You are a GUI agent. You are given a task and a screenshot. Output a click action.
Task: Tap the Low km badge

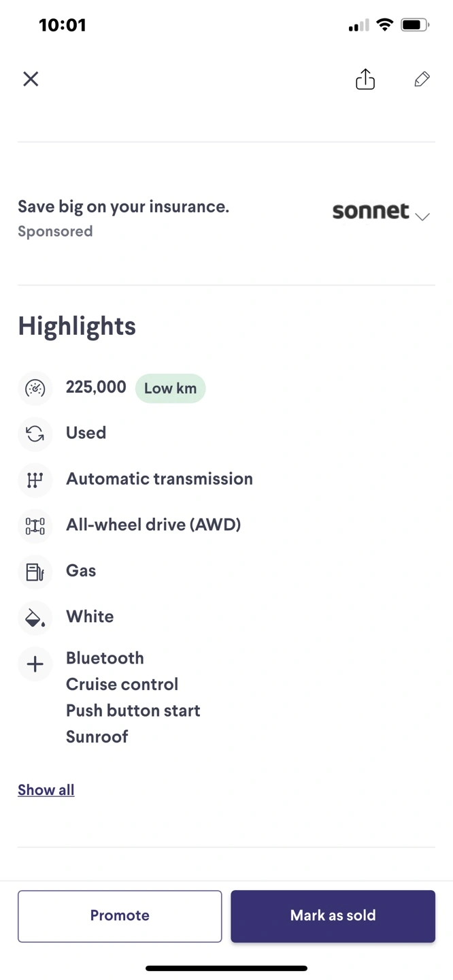pos(170,389)
